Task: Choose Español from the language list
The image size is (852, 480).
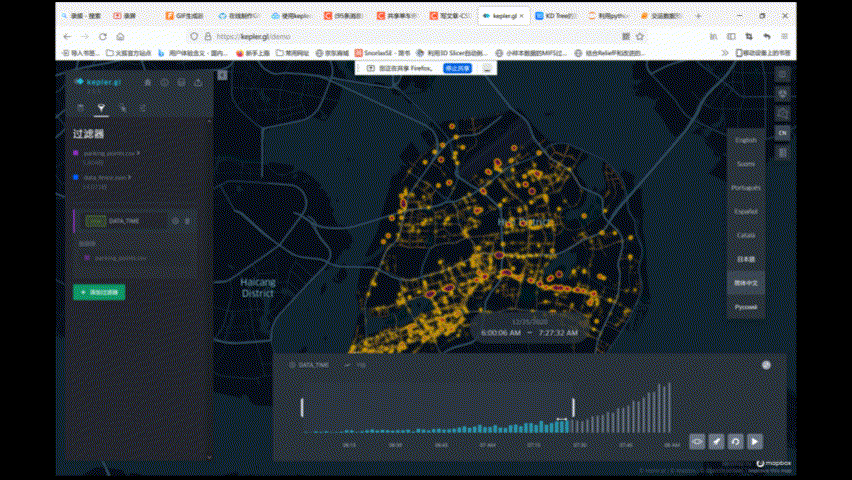Action: (746, 211)
